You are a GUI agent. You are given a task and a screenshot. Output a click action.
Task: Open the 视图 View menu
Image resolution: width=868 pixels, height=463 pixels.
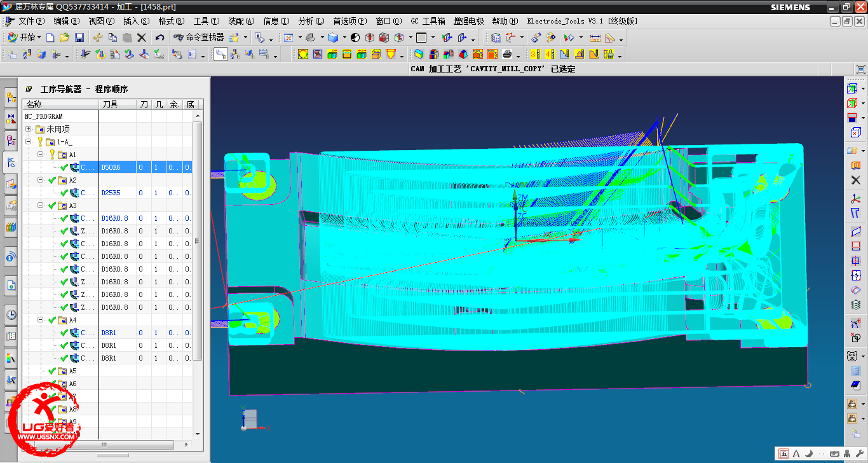[101, 21]
